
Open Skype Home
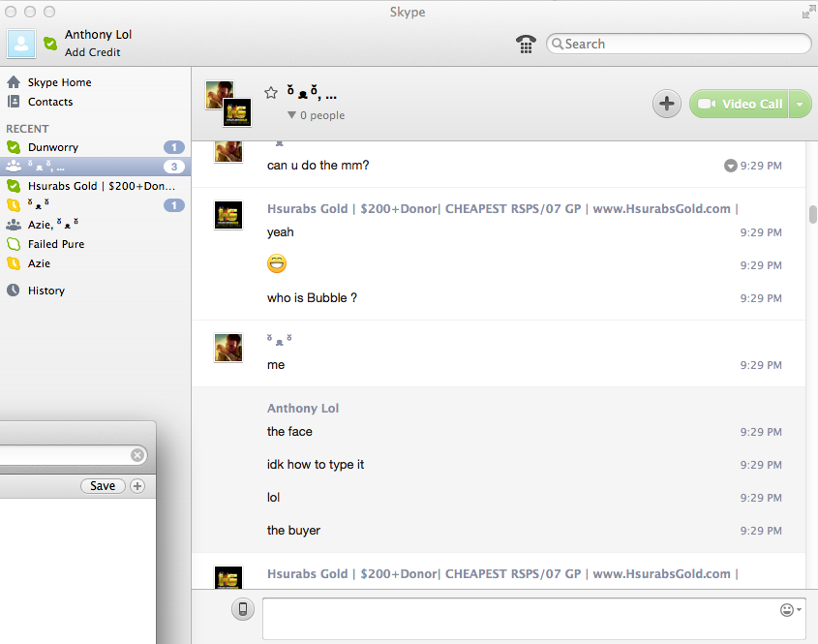click(x=59, y=82)
